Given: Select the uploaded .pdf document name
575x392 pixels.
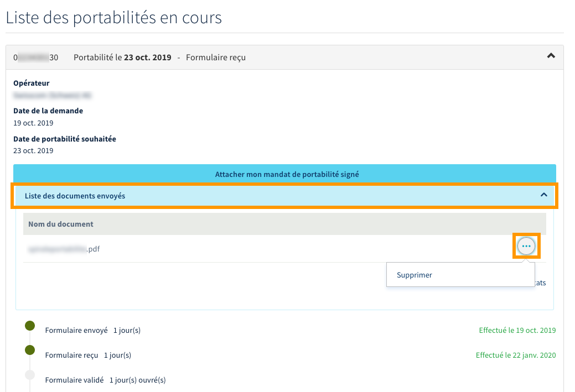Looking at the screenshot, I should 64,249.
